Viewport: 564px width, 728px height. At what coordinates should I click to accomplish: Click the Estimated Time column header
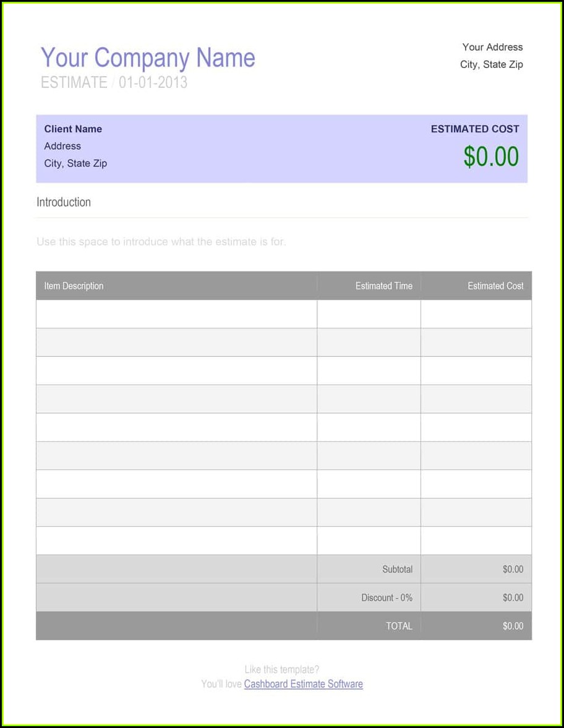tap(383, 286)
